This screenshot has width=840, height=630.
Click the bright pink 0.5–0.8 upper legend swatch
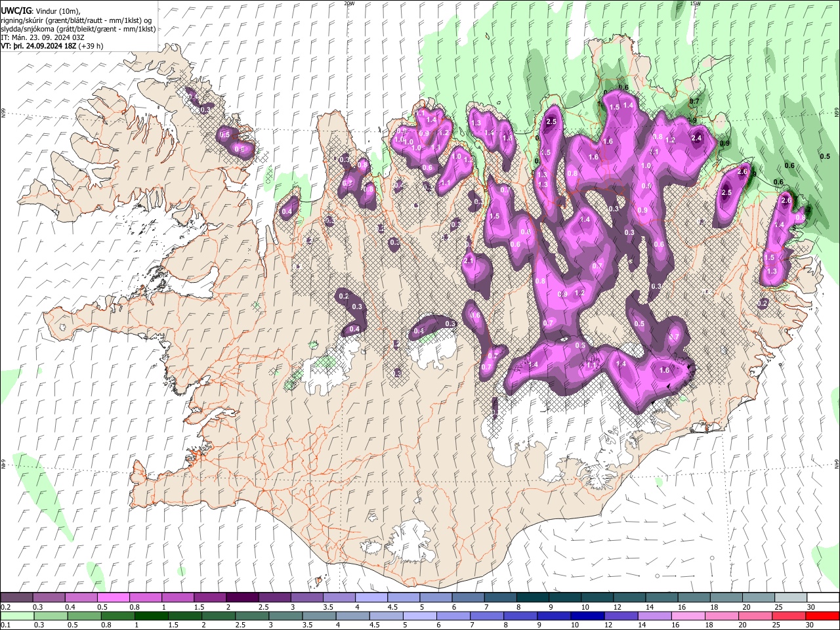[114, 598]
